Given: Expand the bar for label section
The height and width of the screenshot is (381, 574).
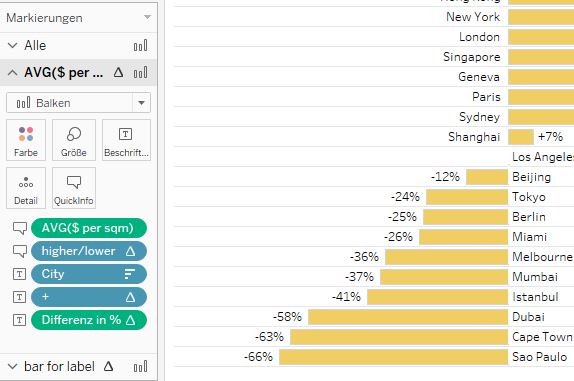Looking at the screenshot, I should pyautogui.click(x=12, y=366).
